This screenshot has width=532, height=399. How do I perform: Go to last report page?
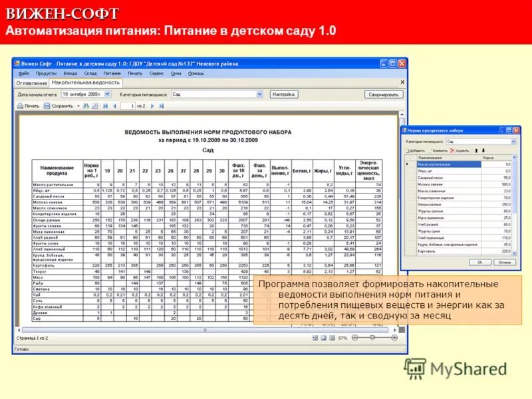tap(162, 106)
